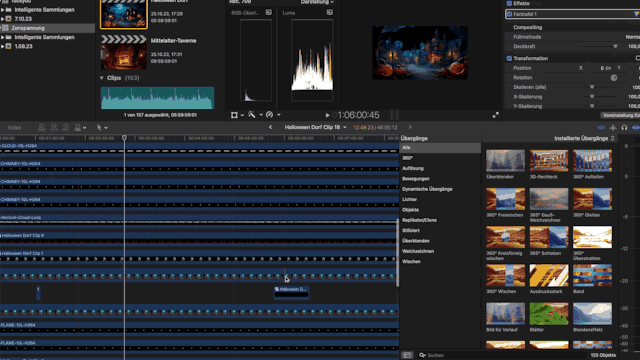640x360 pixels.
Task: Toggle the Transformation checkbox
Action: [x=509, y=58]
